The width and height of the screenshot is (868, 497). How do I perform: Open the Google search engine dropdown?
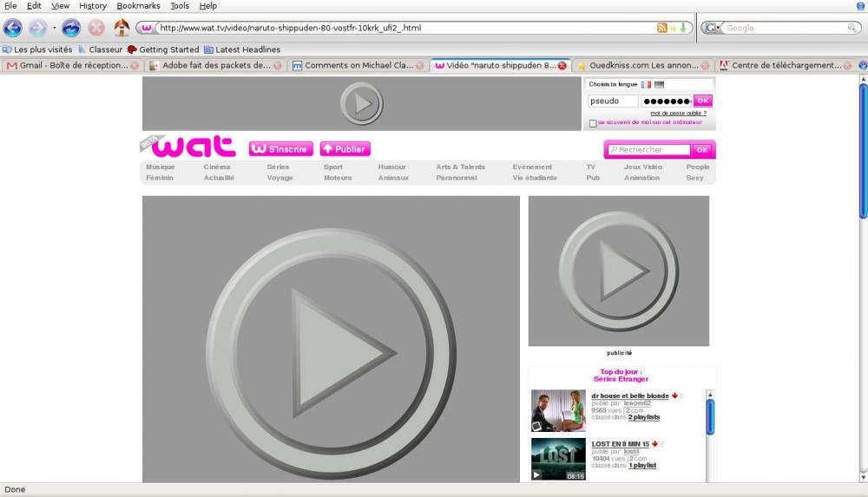[713, 28]
